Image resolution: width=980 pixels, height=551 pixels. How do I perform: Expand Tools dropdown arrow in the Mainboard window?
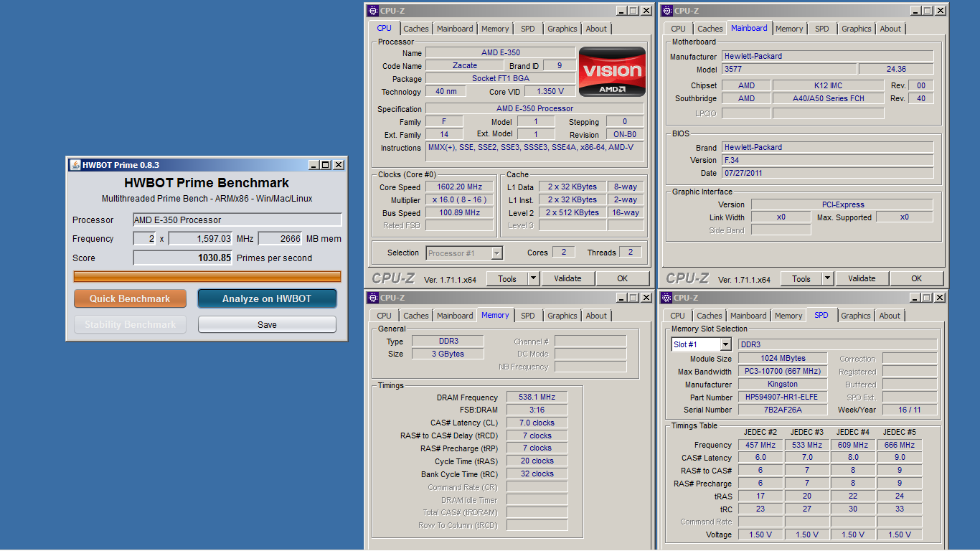tap(827, 278)
